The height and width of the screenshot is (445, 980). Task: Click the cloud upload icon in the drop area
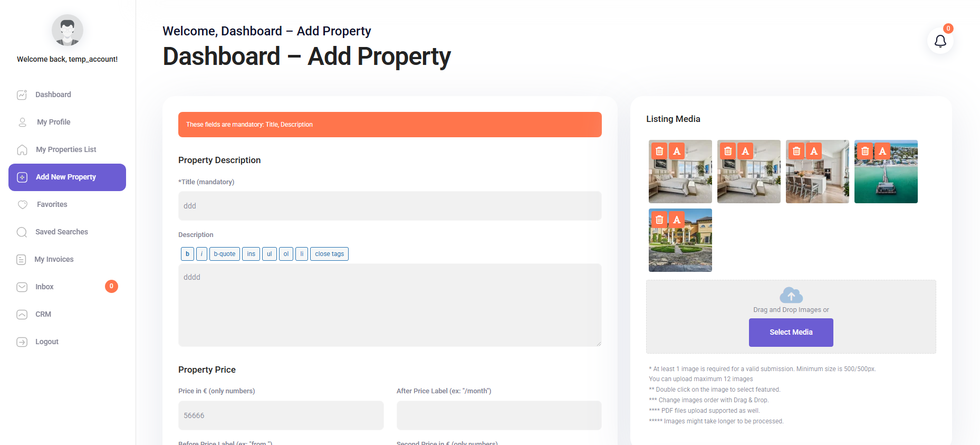[791, 295]
